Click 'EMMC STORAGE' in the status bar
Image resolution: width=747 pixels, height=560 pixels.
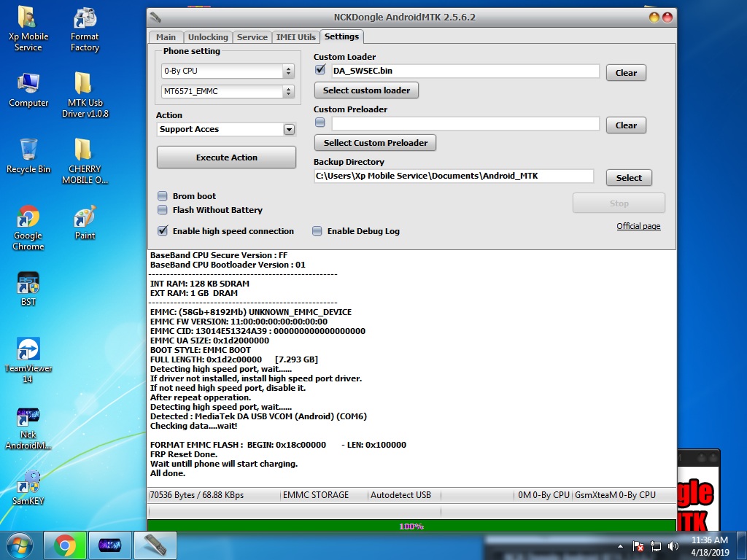coord(316,495)
